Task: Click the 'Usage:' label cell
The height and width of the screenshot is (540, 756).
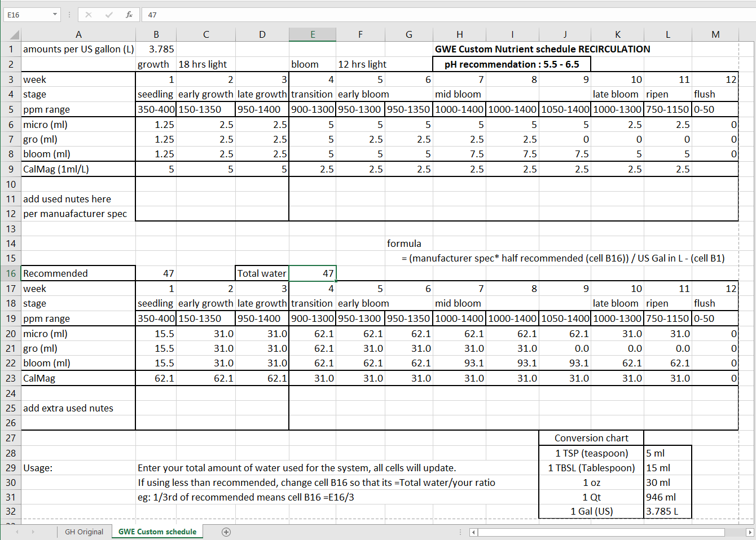Action: pos(78,468)
